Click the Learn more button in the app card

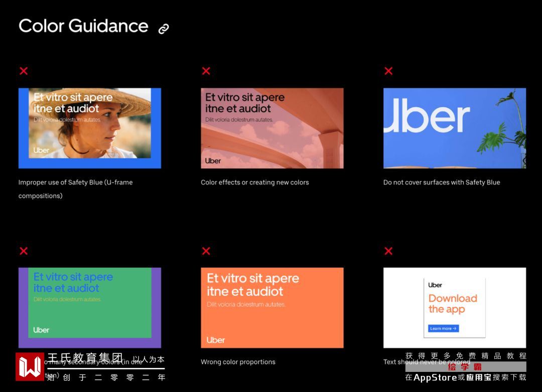pyautogui.click(x=444, y=328)
